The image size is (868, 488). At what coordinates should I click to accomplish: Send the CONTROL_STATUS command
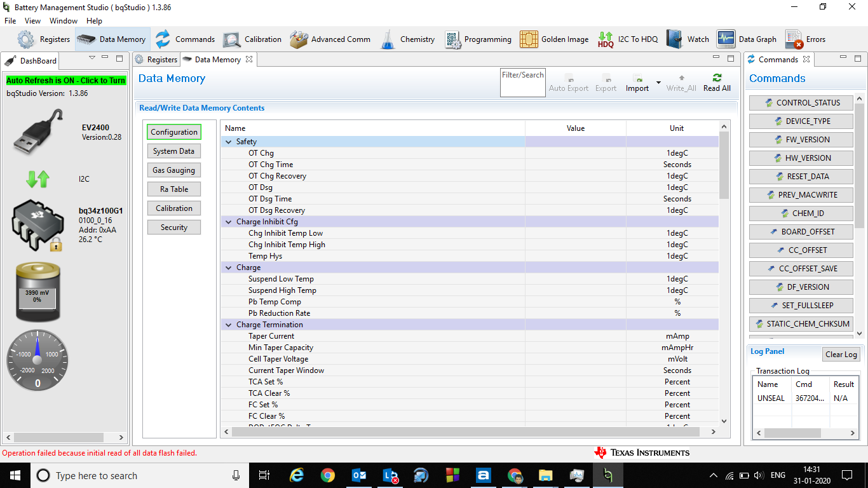tap(801, 103)
